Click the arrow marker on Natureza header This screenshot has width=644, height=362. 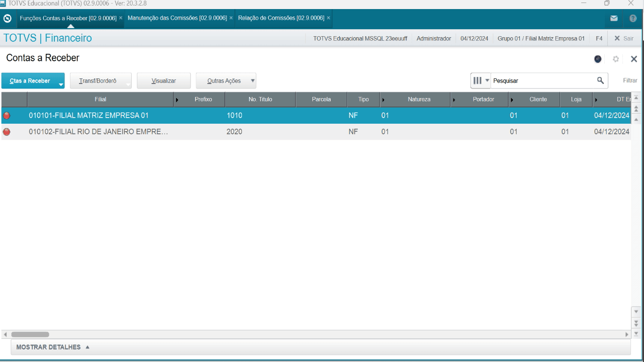click(x=383, y=100)
